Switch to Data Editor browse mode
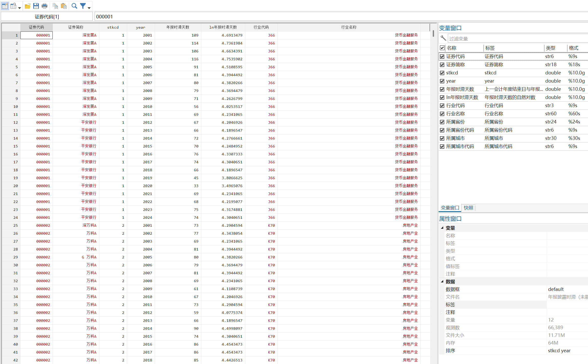 [13, 6]
